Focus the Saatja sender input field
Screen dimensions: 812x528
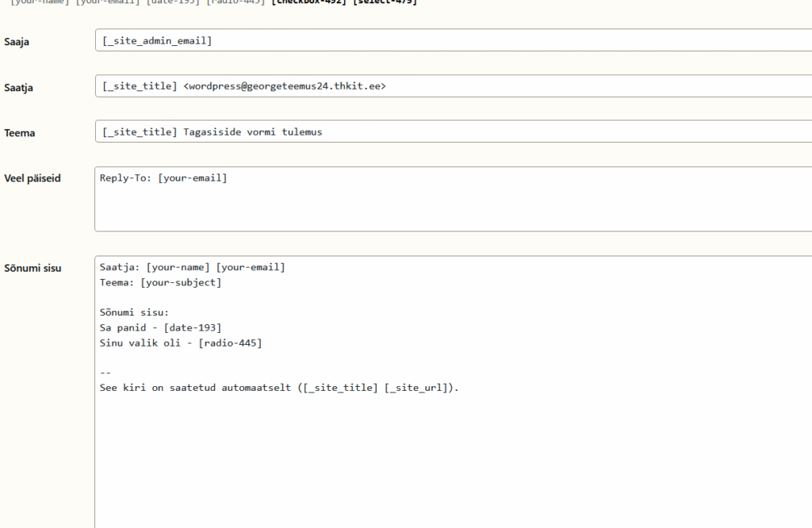(555, 86)
